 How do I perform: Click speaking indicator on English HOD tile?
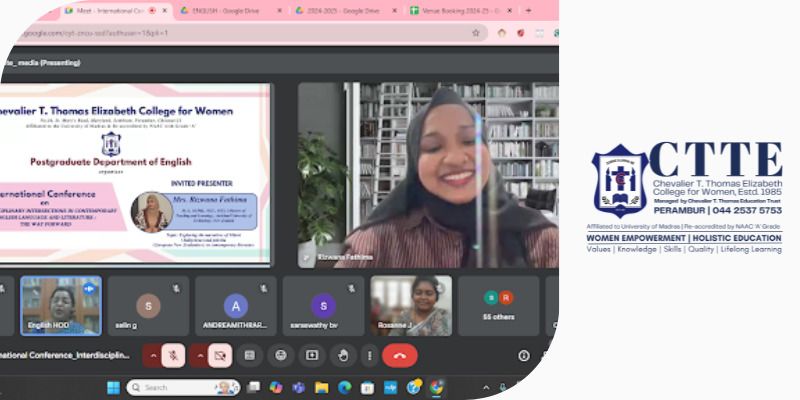(x=89, y=288)
